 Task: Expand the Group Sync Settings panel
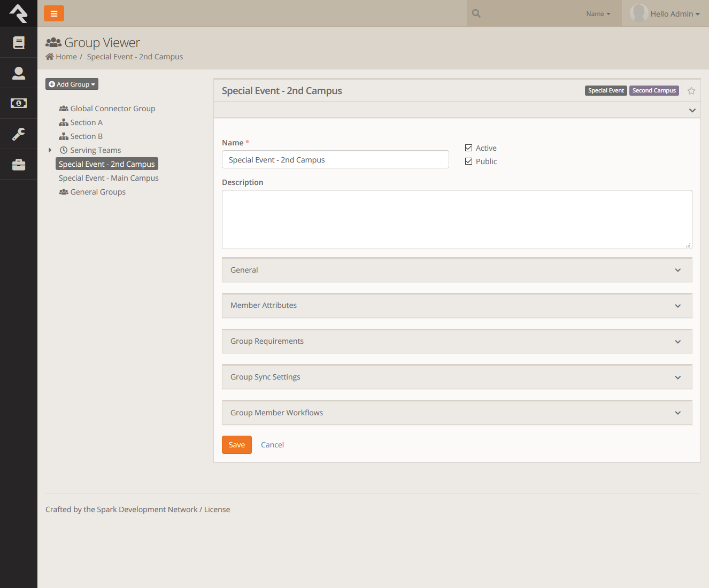pos(457,377)
